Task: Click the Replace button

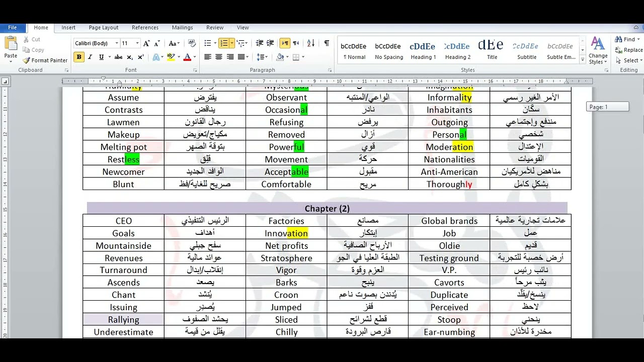Action: click(x=629, y=50)
